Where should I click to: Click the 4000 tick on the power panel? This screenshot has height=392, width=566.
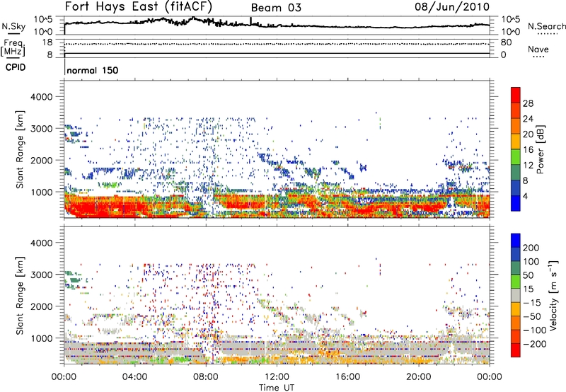click(41, 97)
